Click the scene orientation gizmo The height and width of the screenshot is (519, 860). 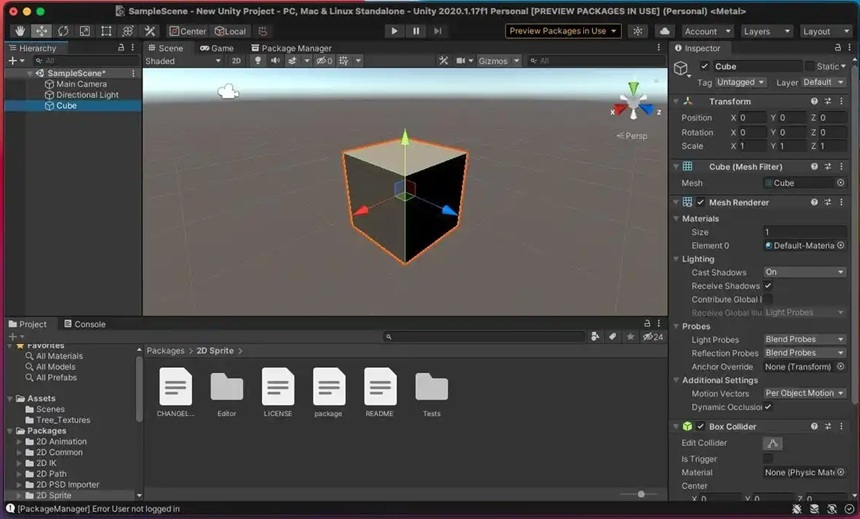click(634, 102)
